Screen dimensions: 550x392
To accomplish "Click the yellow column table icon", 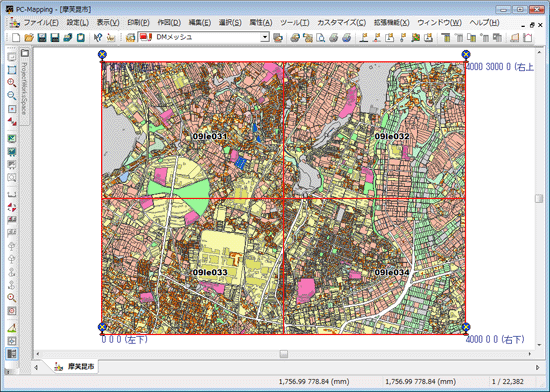I will pyautogui.click(x=445, y=37).
